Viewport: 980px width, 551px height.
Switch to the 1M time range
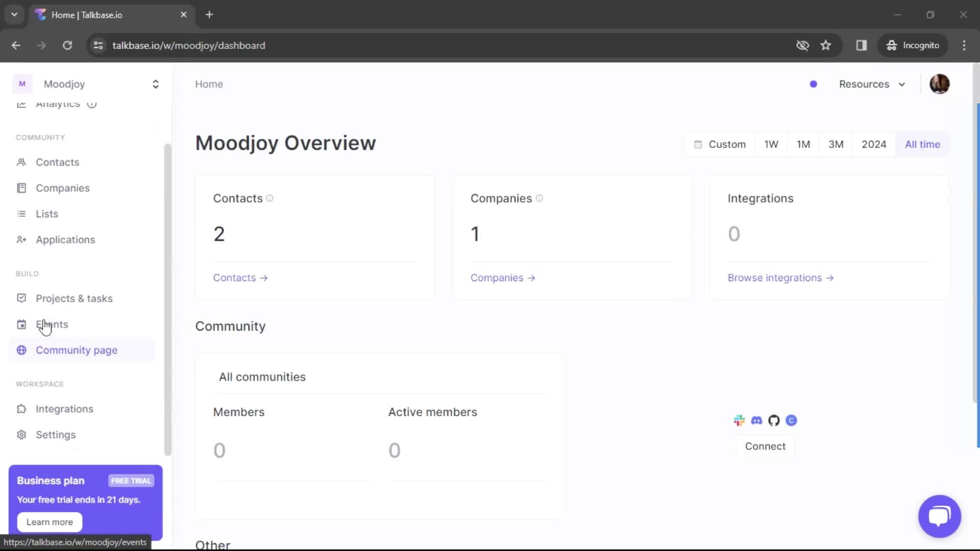[803, 144]
